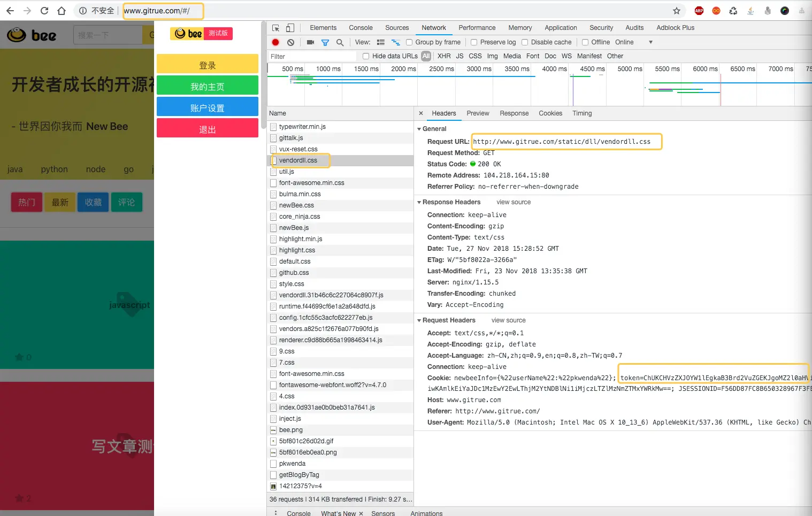
Task: Close request details pane X
Action: [421, 113]
